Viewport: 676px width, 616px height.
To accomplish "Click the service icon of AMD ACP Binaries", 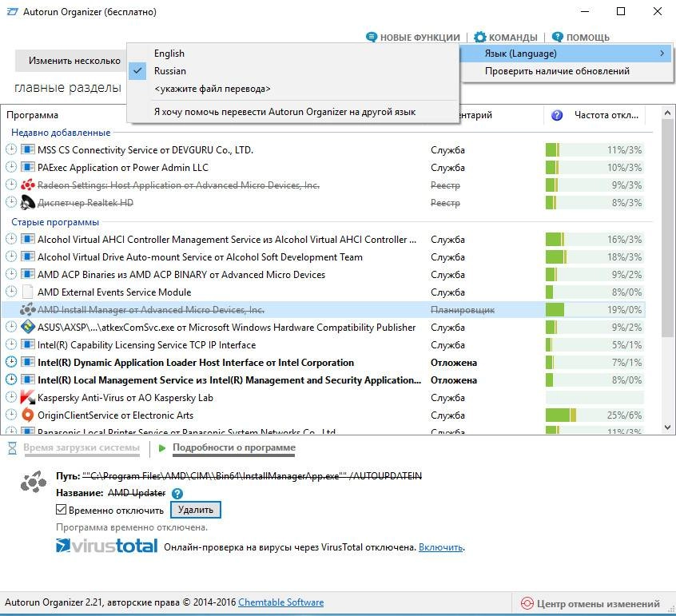I will (28, 275).
